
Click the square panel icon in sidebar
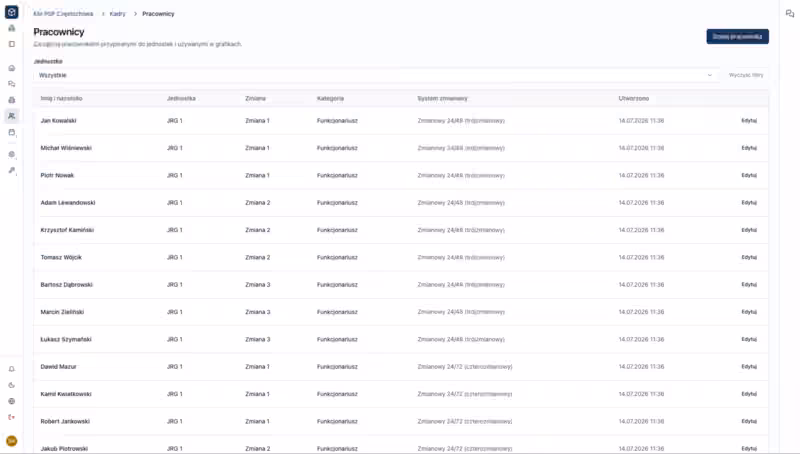(12, 44)
